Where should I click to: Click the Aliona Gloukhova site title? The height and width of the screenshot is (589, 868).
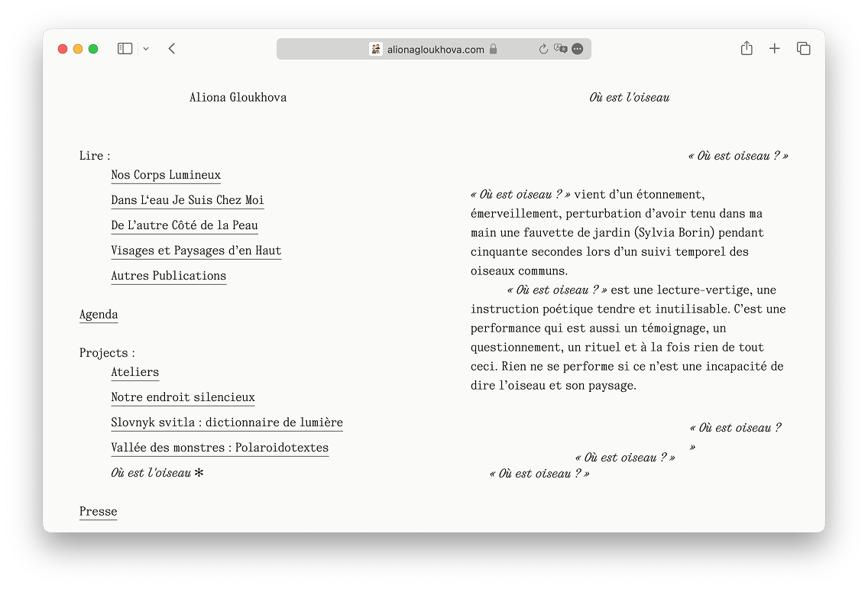238,98
